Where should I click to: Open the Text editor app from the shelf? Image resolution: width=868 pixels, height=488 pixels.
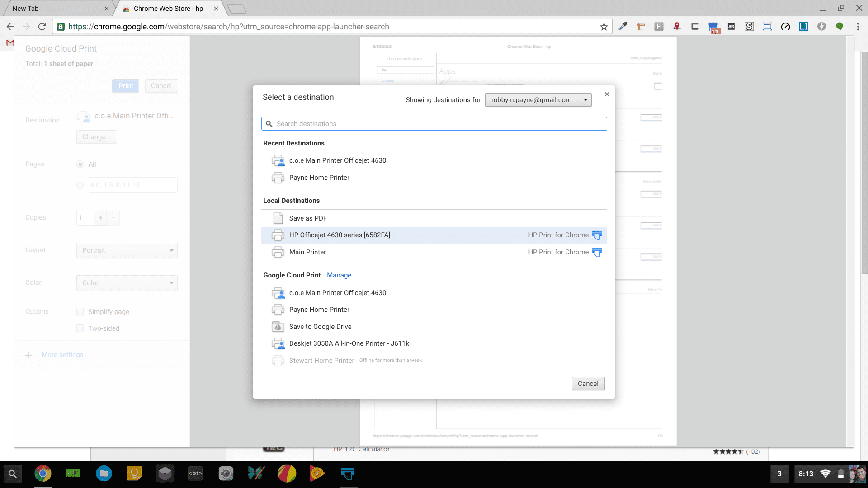tap(195, 474)
